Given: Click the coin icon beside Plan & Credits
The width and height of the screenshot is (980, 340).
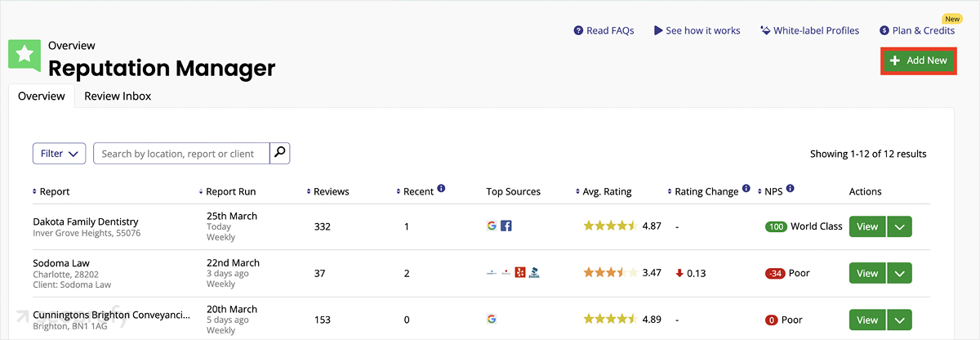Looking at the screenshot, I should point(884,30).
